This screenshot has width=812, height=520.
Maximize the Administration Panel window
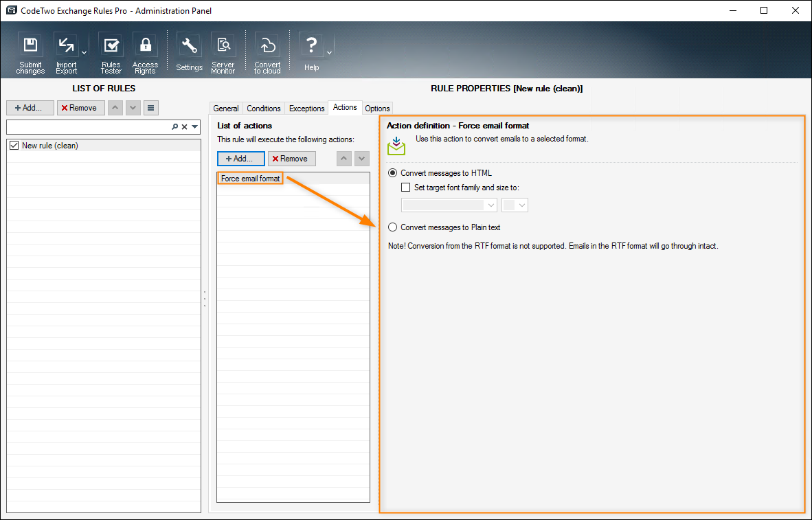(764, 10)
